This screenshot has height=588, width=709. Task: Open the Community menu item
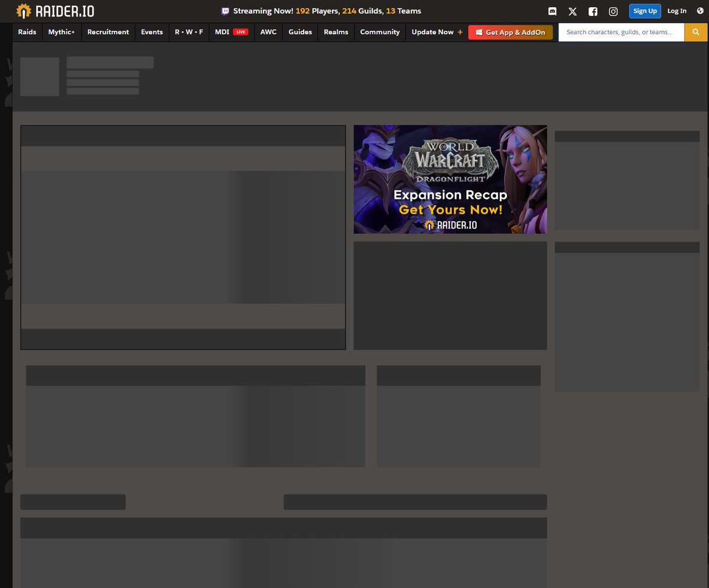point(380,32)
